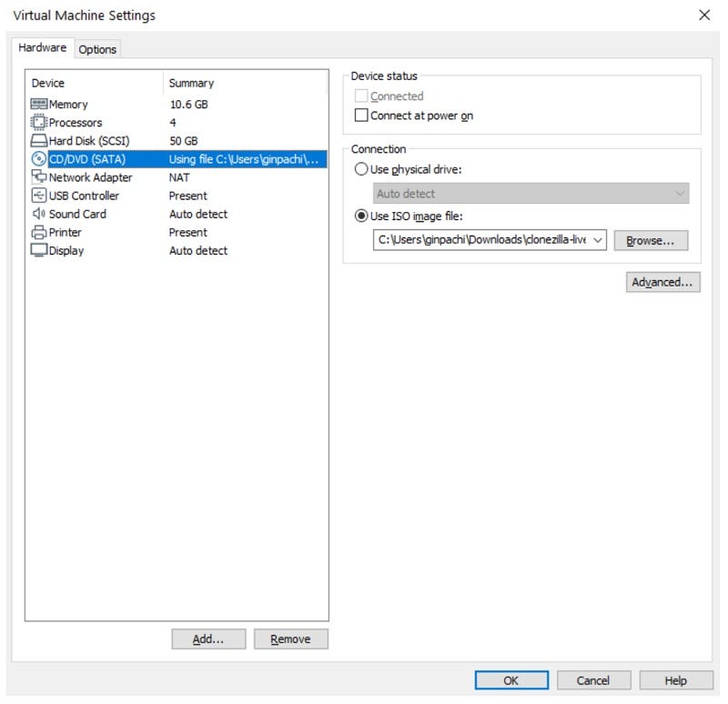Open the Summary column header
This screenshot has width=728, height=704.
pyautogui.click(x=191, y=83)
